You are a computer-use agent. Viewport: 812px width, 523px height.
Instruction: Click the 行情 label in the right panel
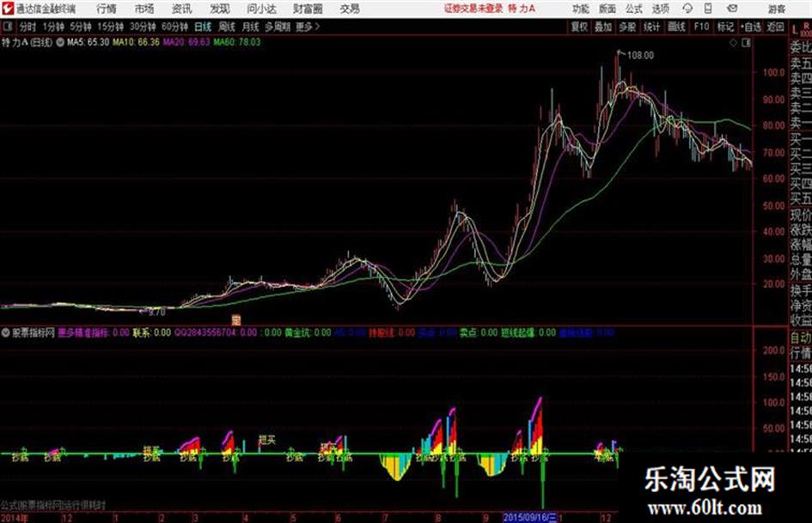pyautogui.click(x=801, y=354)
